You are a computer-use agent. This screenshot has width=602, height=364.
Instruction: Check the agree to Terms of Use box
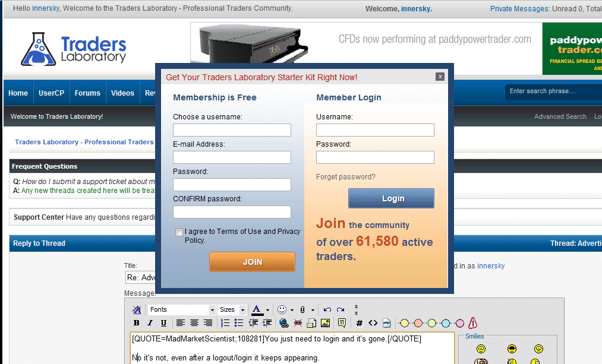click(x=179, y=232)
